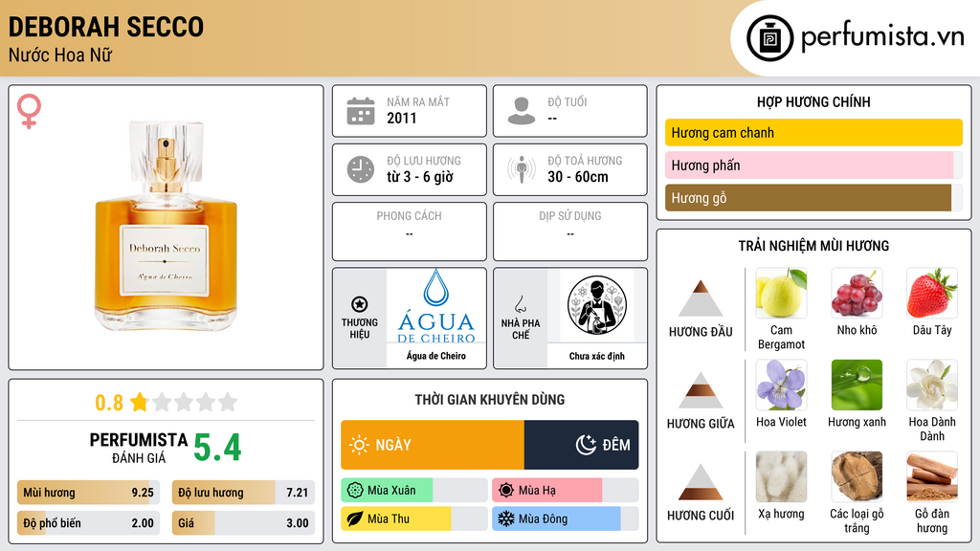Click the Các loại gỗ trắng image

click(x=857, y=476)
